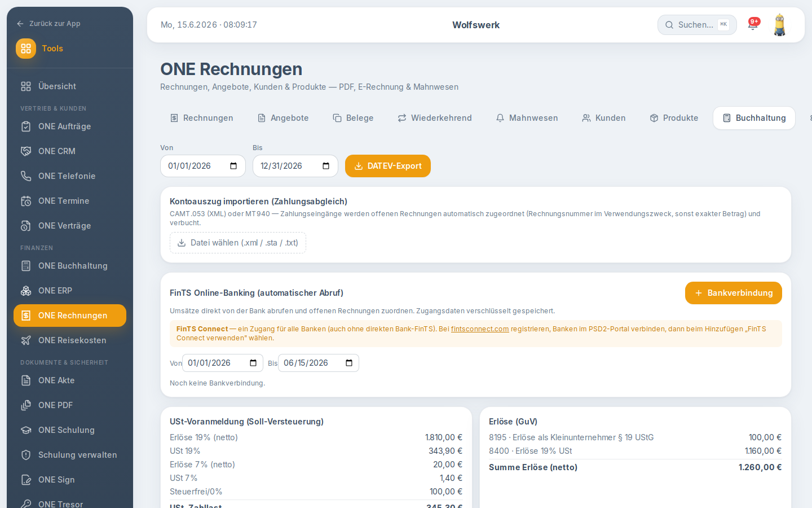Switch to the Rechnungen tab
This screenshot has width=812, height=508.
[x=202, y=118]
